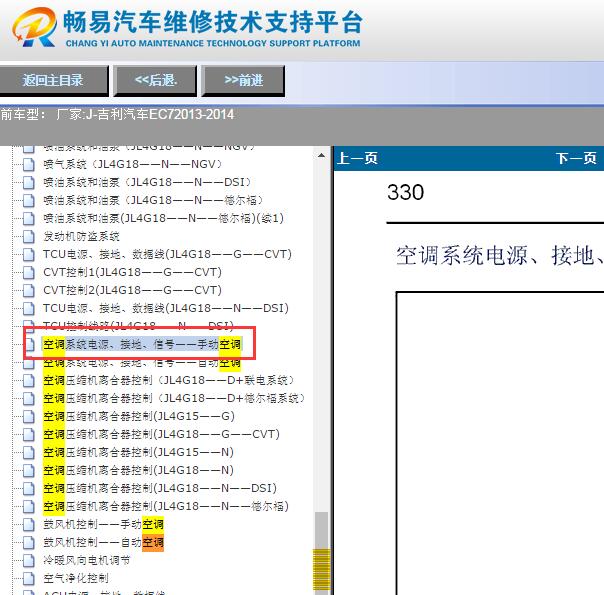Click document icon beside 鼓风机控制——自动空调
The image size is (604, 595).
pyautogui.click(x=29, y=542)
